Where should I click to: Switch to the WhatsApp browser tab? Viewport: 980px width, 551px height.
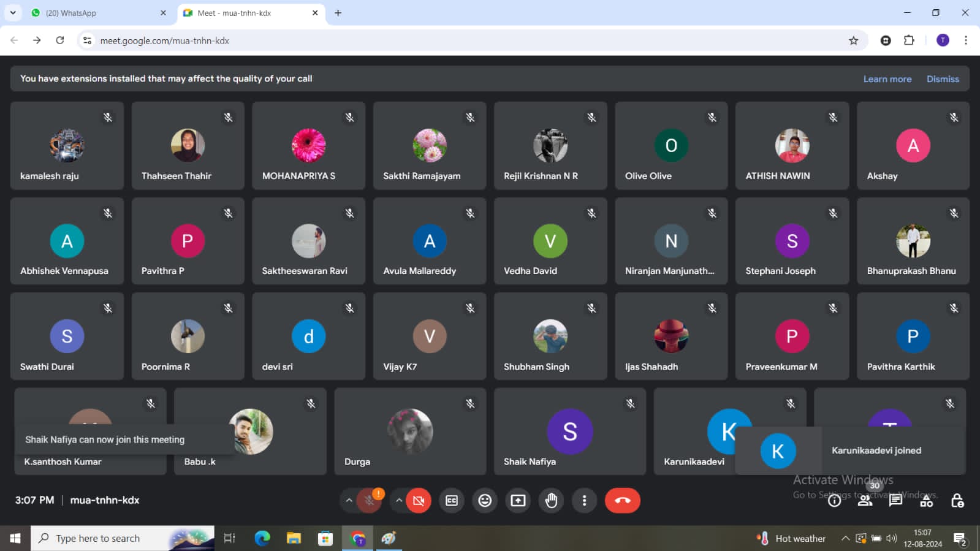pos(98,13)
